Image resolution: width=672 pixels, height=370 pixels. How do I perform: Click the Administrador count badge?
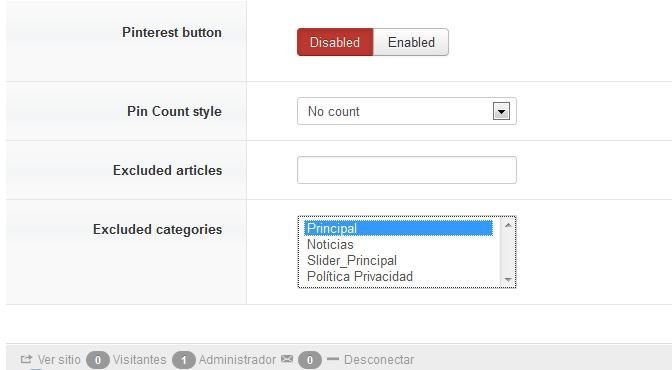coord(184,360)
